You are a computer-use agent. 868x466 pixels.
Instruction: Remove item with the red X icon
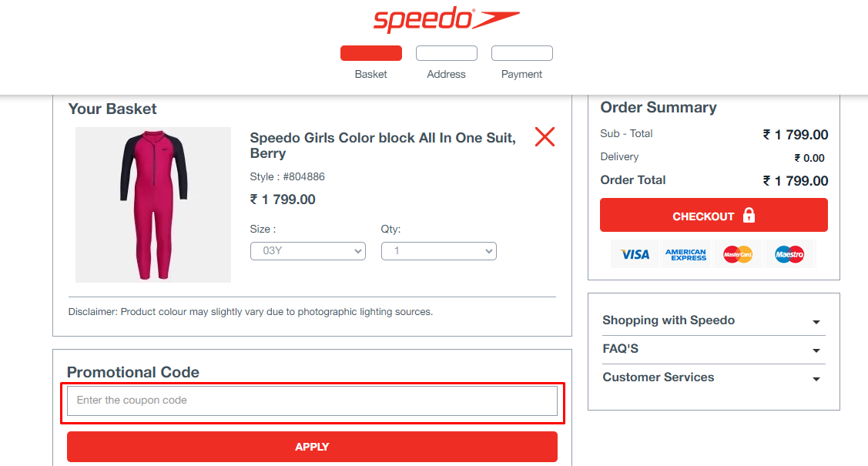point(545,137)
